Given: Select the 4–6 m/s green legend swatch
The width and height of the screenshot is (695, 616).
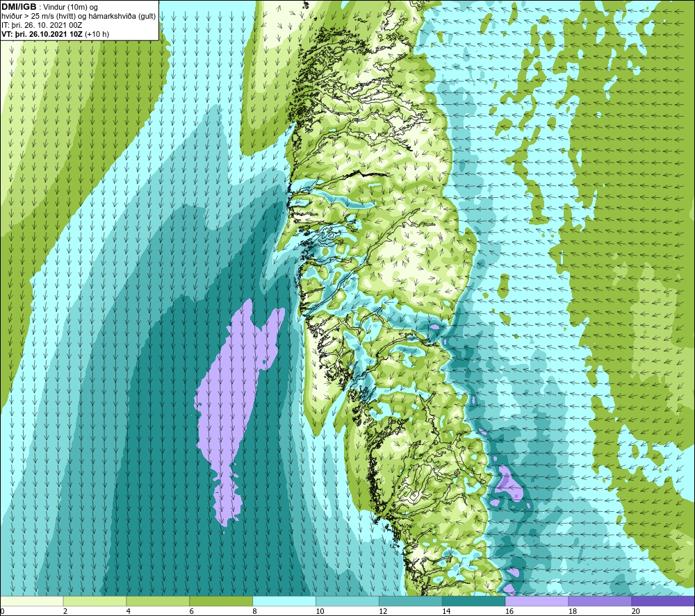Looking at the screenshot, I should 158,601.
